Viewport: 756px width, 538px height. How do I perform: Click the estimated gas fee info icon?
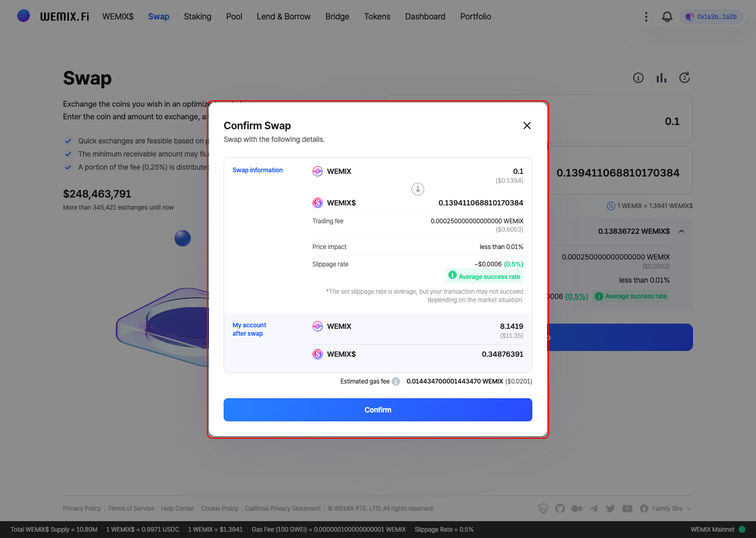click(x=396, y=381)
